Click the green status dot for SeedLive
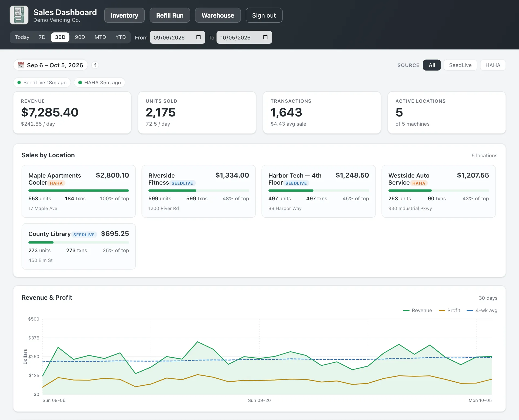This screenshot has height=420, width=519. (19, 82)
